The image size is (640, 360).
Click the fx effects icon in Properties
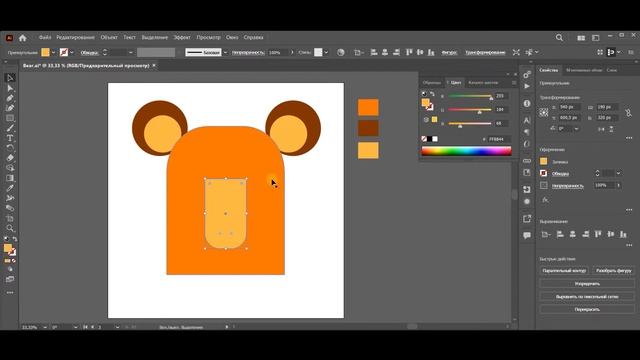tap(545, 200)
